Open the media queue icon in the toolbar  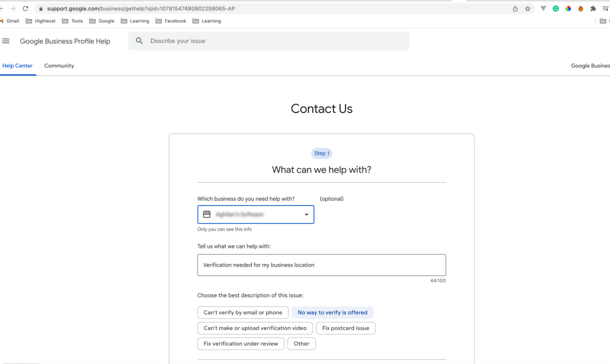(x=605, y=8)
